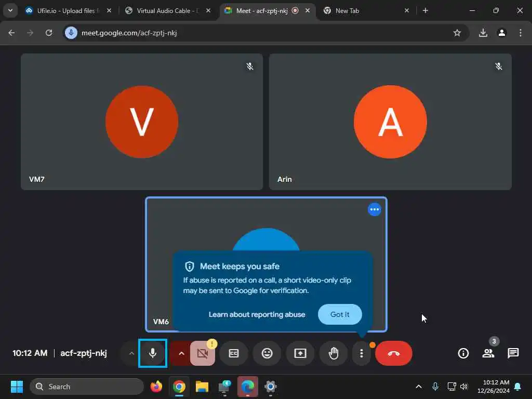Screen dimensions: 532x399
Task: Go forward in browser history
Action: click(x=30, y=33)
